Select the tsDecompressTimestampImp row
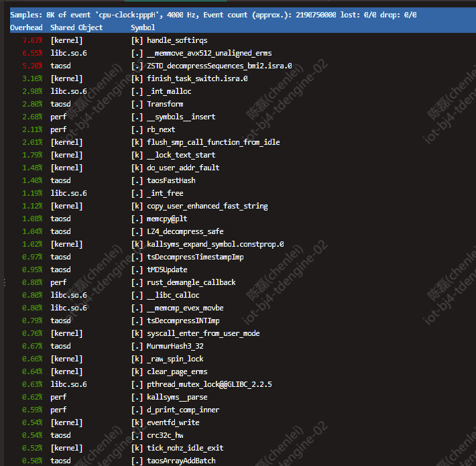The image size is (476, 466). 195,257
